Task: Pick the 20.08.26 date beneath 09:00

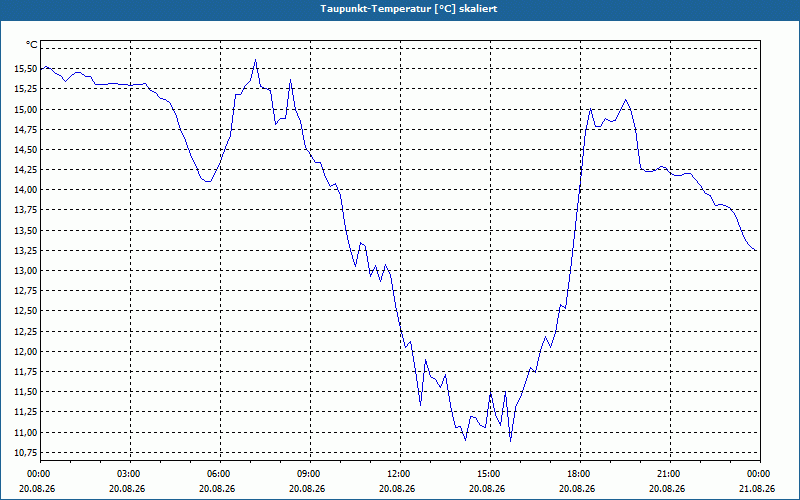Action: pos(307,489)
